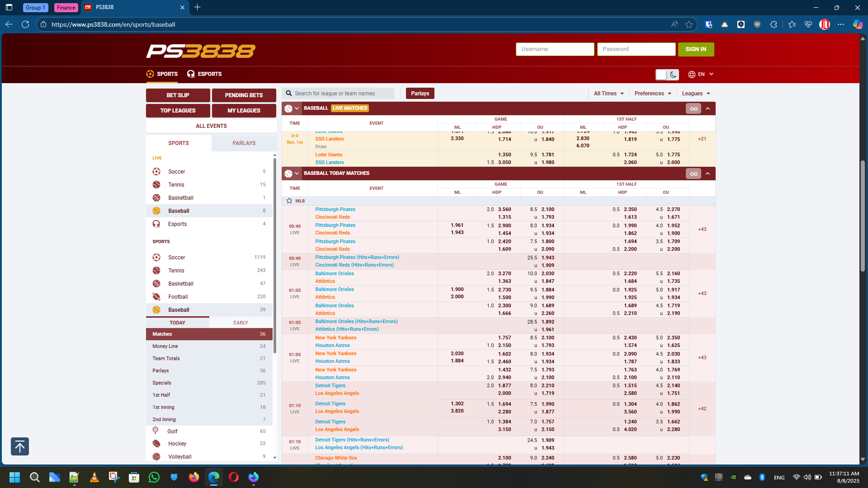
Task: Open the Leagues dropdown
Action: [696, 94]
